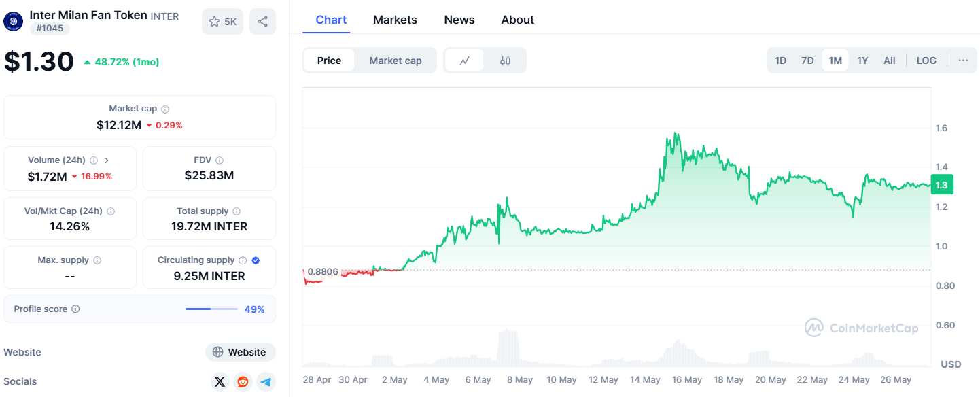Screen dimensions: 980x397
Task: Switch to line chart view
Action: click(465, 61)
